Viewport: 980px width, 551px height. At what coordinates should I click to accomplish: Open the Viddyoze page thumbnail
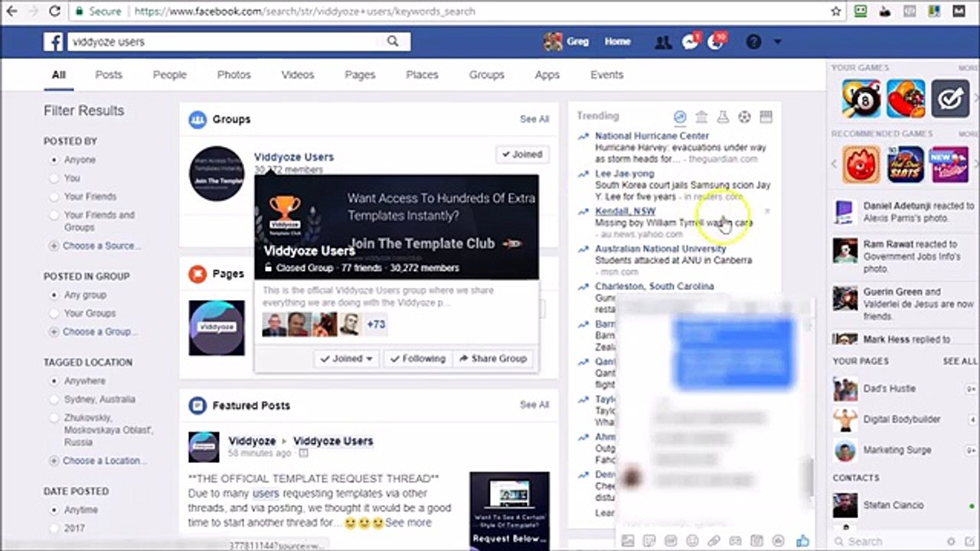click(217, 328)
